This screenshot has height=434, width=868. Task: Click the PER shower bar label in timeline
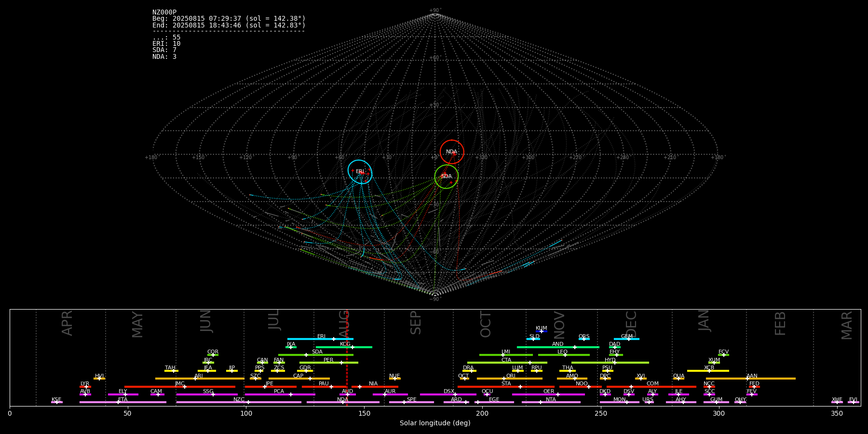(328, 360)
